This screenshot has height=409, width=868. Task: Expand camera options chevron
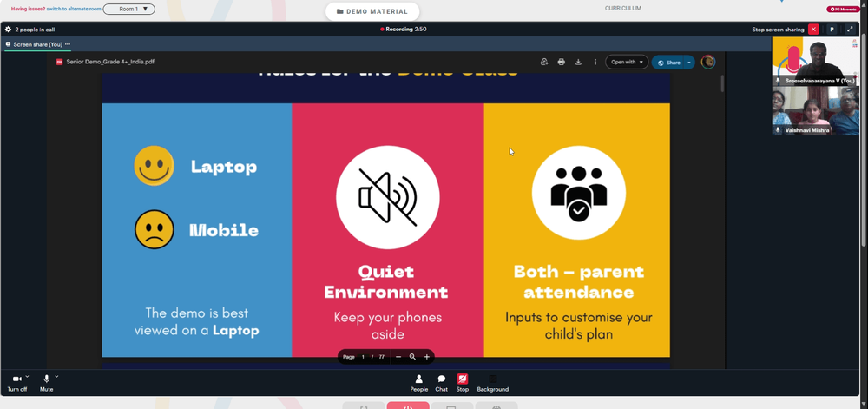tap(27, 376)
